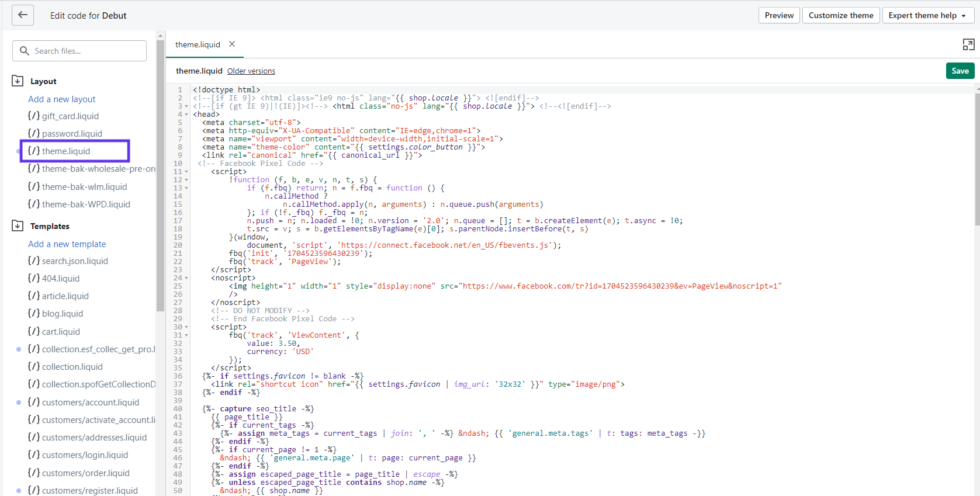This screenshot has height=496, width=980.
Task: Select the theme.liquid editor tab
Action: point(198,44)
